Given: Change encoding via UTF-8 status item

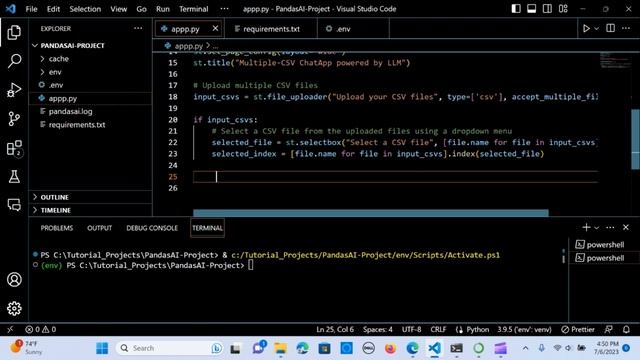Looking at the screenshot, I should click(x=411, y=329).
